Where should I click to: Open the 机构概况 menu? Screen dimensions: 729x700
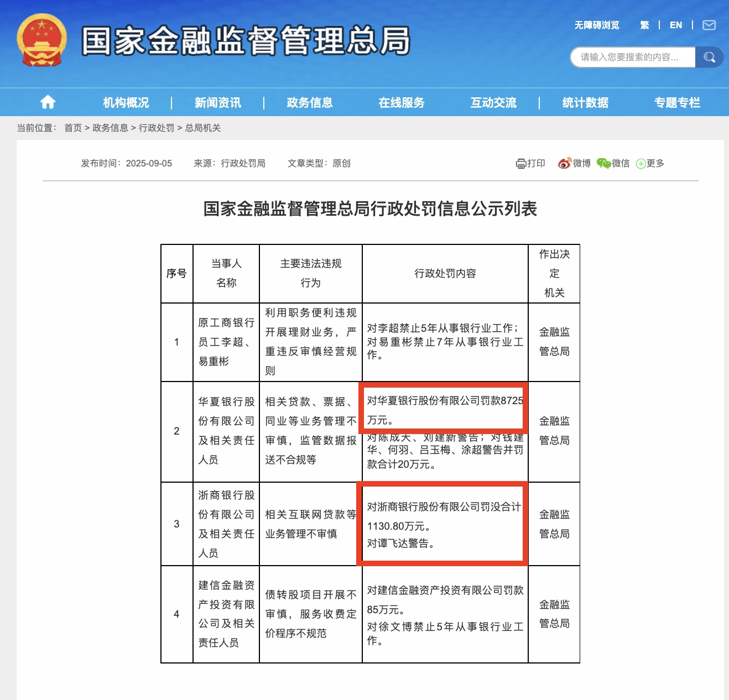point(126,102)
